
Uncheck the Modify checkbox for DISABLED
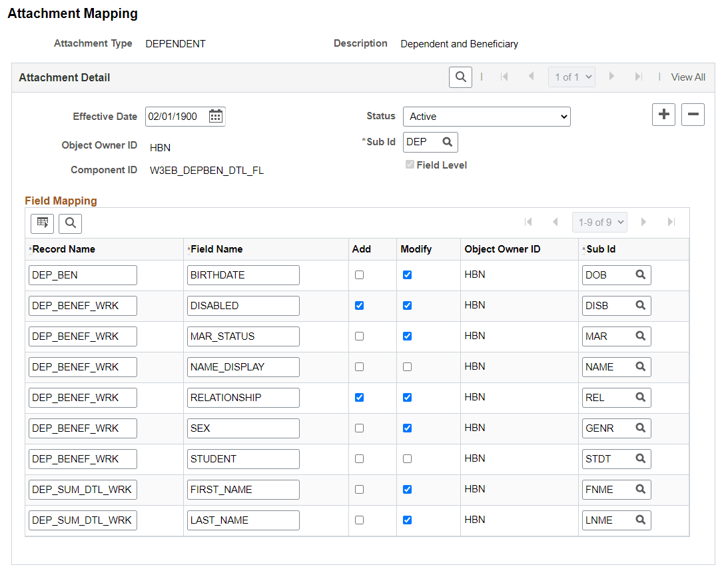(x=407, y=305)
